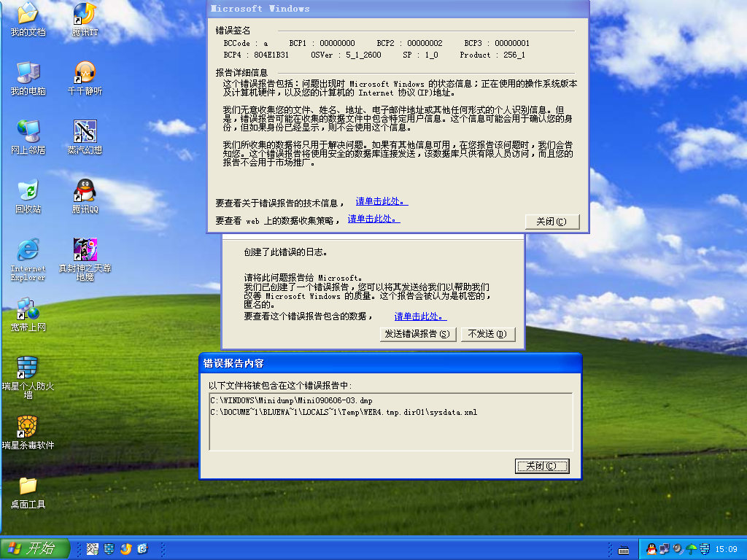
Task: Open the 桌面工具 folder
Action: click(28, 492)
